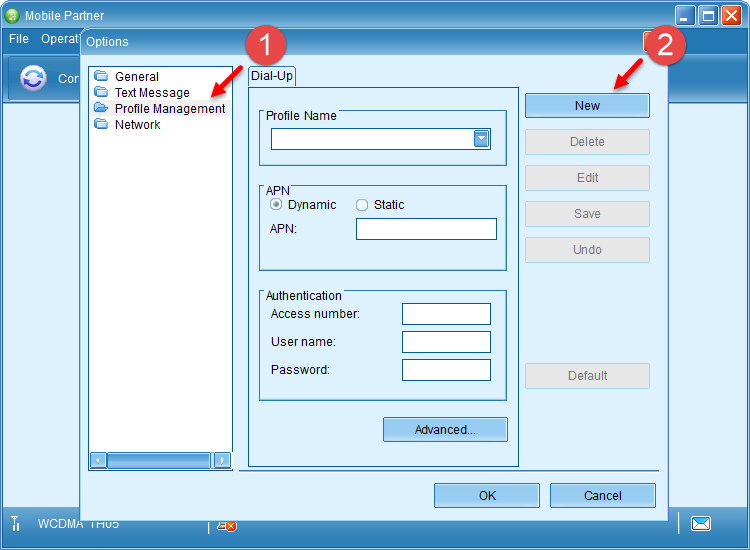Click the APN text input field
This screenshot has width=750, height=550.
coord(426,229)
